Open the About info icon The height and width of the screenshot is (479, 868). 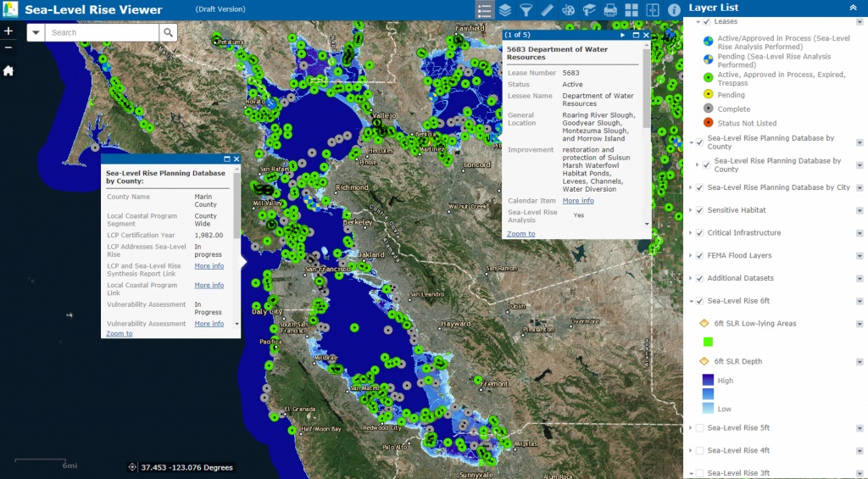tap(674, 10)
